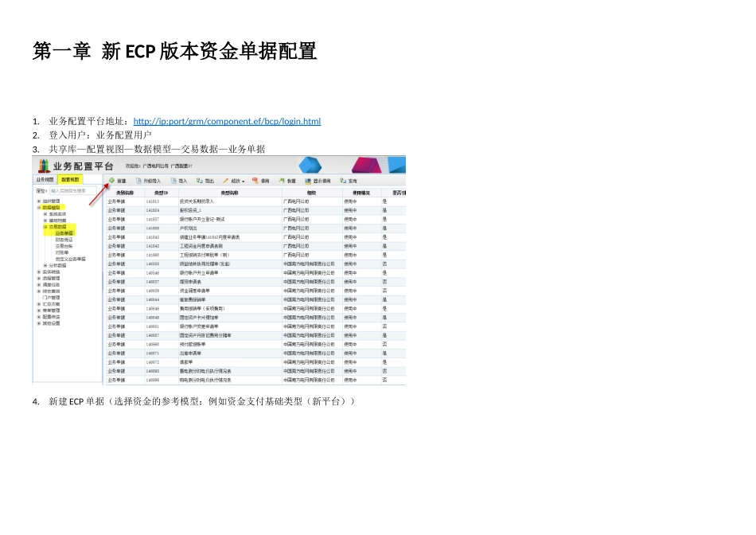
Task: Click the 发布 publish icon in toolbar
Action: coord(343,181)
